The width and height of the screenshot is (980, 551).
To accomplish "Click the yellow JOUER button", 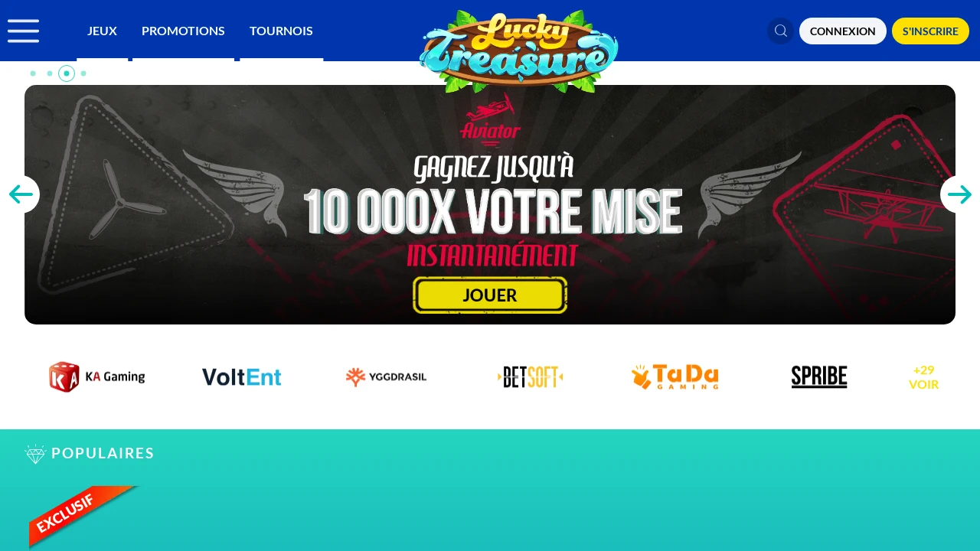I will 490,295.
